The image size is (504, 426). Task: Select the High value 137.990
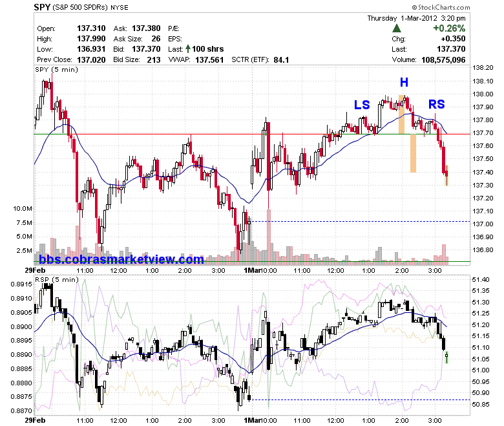(x=91, y=39)
